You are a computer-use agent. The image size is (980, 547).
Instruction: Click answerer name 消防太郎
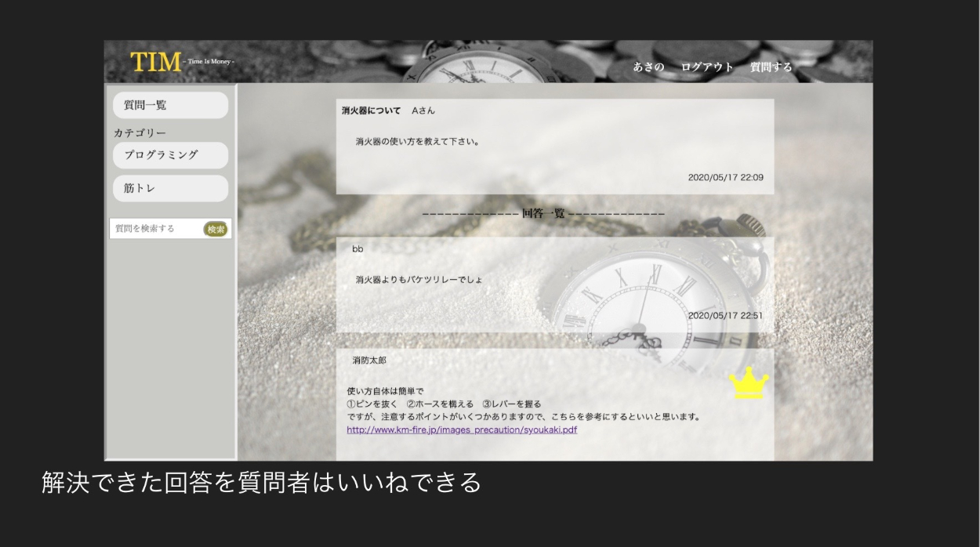click(369, 360)
